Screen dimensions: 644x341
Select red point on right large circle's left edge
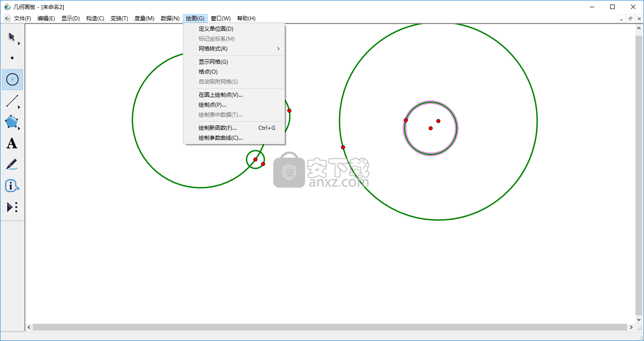tap(343, 147)
